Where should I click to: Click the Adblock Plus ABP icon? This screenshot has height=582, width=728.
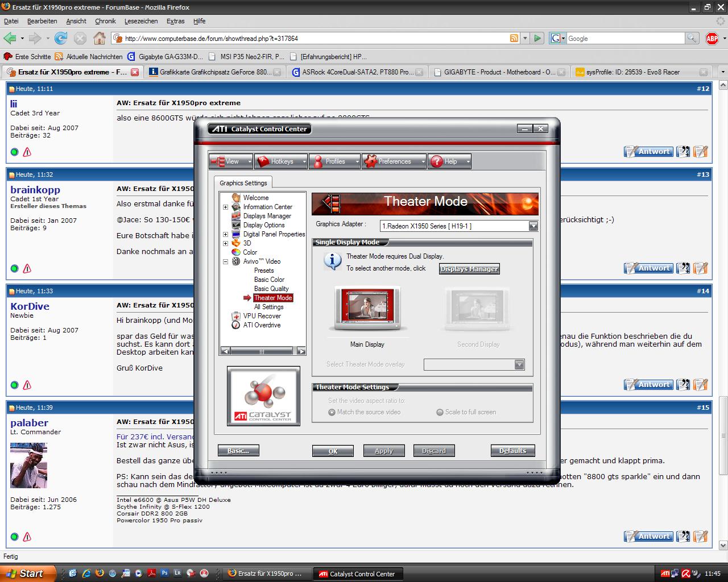tap(712, 38)
